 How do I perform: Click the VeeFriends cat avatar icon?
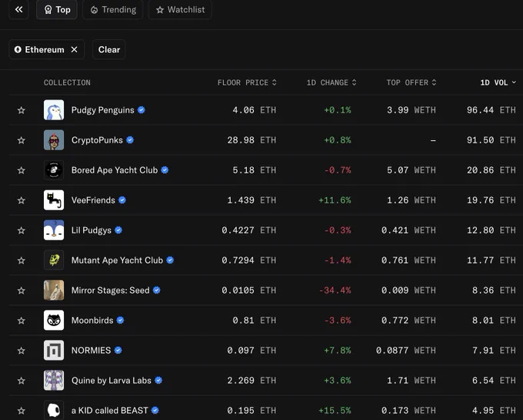click(x=54, y=200)
